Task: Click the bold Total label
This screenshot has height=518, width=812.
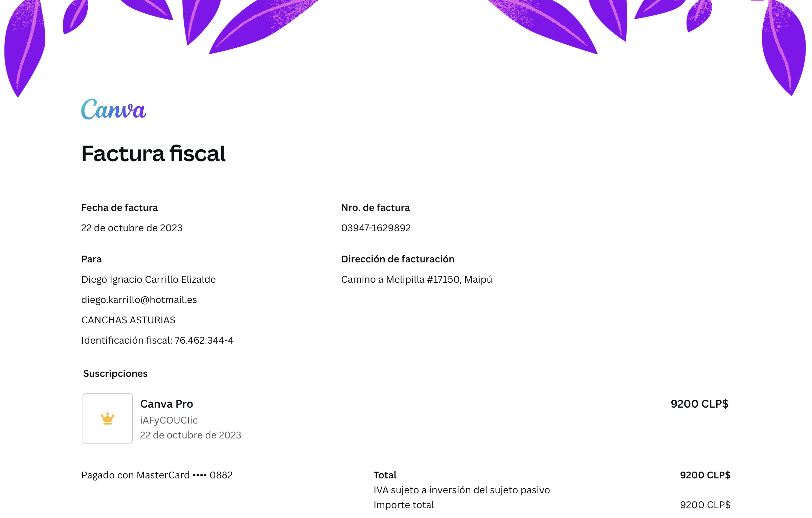Action: coord(385,475)
